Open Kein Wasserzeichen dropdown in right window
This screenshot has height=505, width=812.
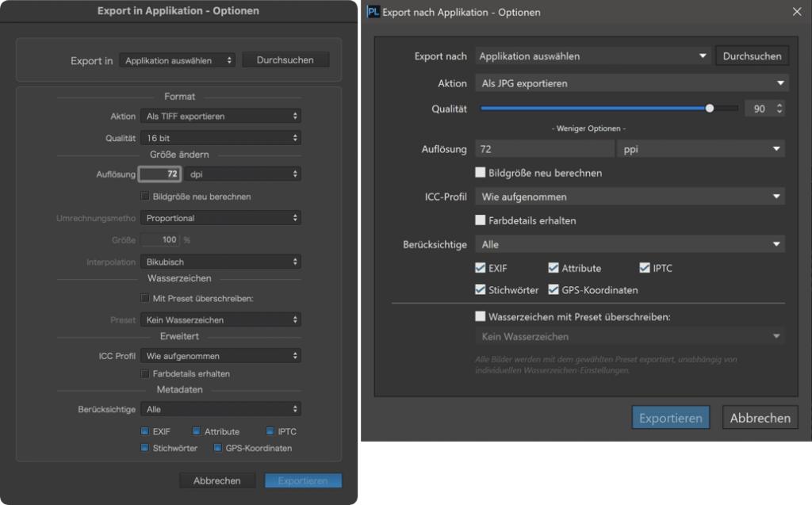630,336
